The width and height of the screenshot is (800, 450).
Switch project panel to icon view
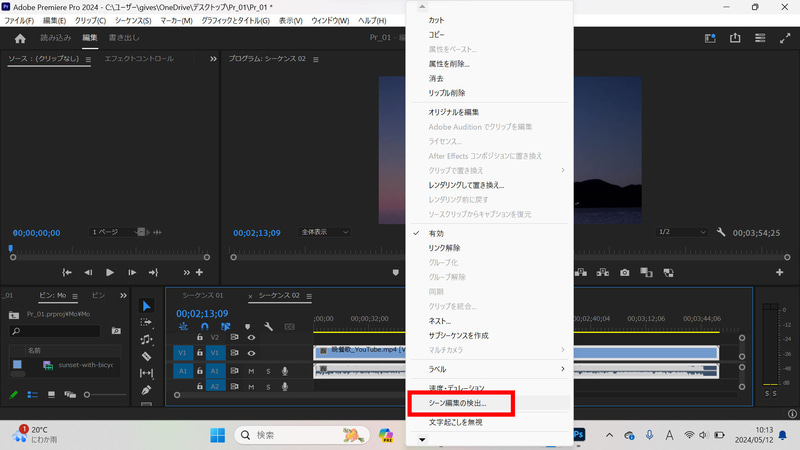coord(51,394)
